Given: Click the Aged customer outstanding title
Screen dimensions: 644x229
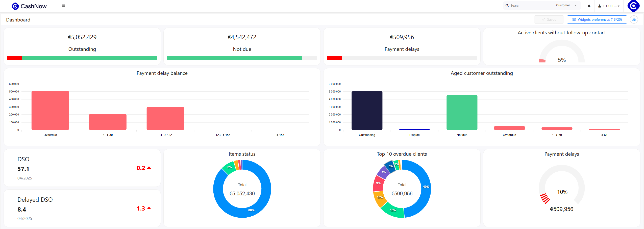Looking at the screenshot, I should pyautogui.click(x=482, y=73).
